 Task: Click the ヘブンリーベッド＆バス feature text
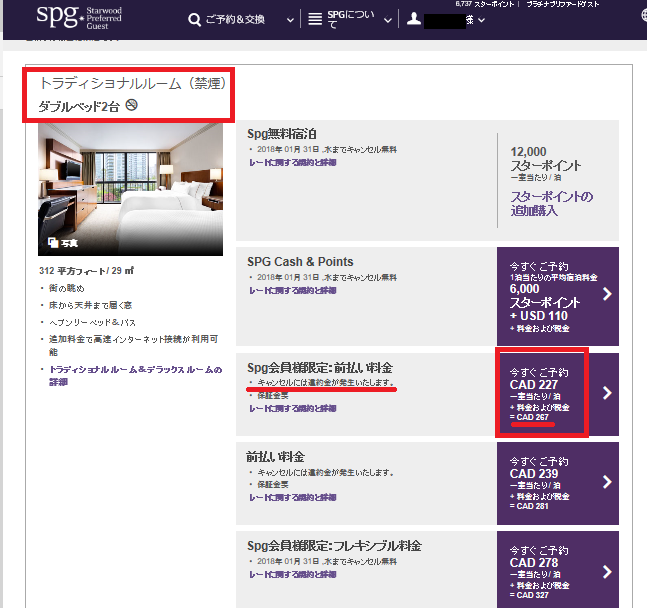tap(92, 322)
